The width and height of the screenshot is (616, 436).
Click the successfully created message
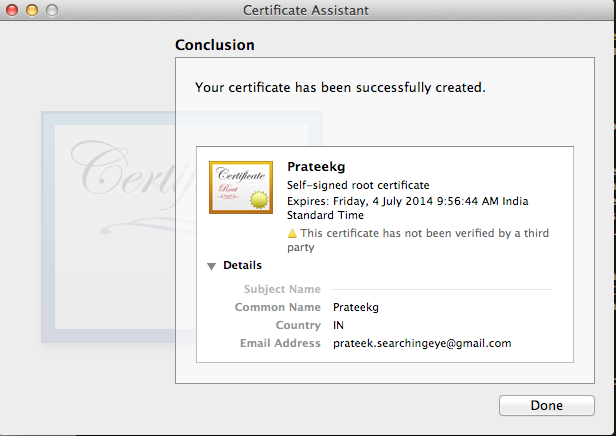tap(340, 88)
